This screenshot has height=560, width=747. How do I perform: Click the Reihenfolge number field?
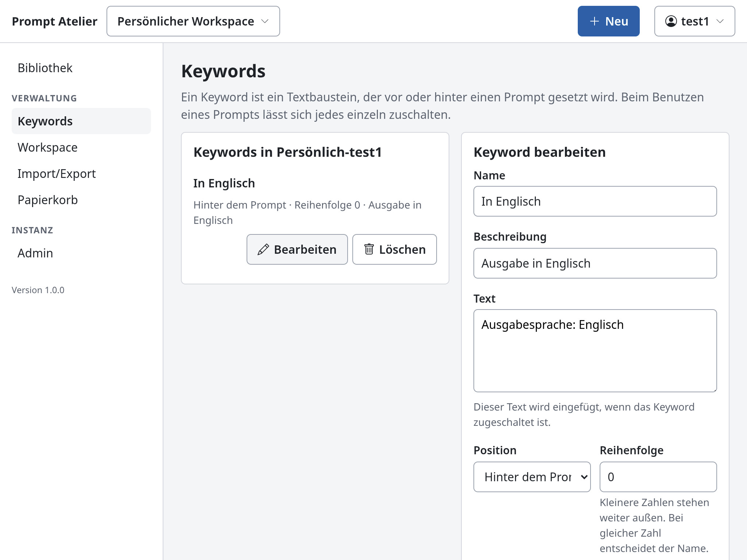[658, 477]
